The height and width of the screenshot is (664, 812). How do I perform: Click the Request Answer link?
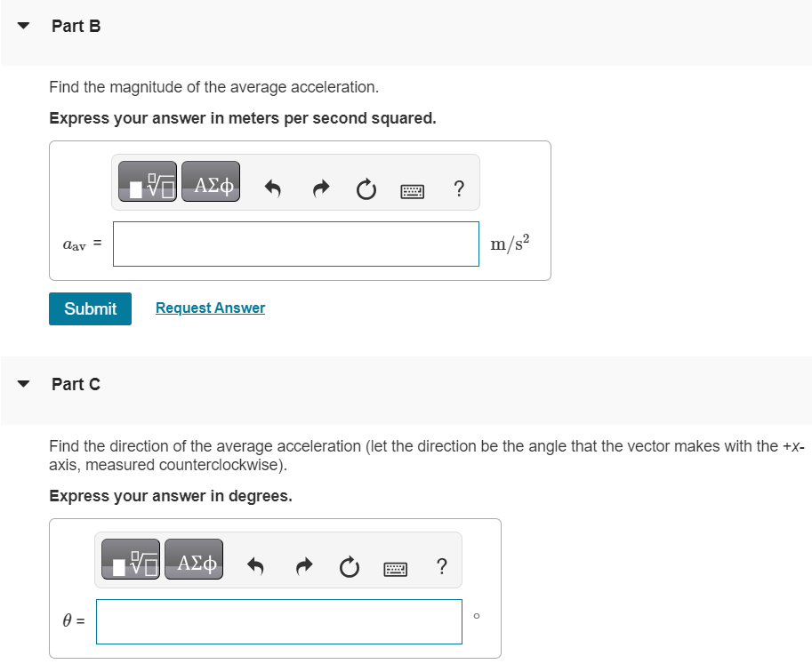tap(210, 308)
